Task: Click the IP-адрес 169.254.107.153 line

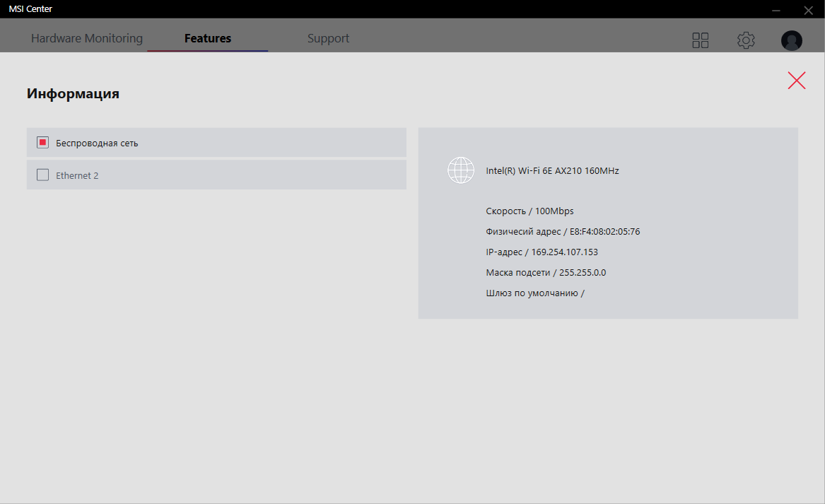Action: click(542, 252)
